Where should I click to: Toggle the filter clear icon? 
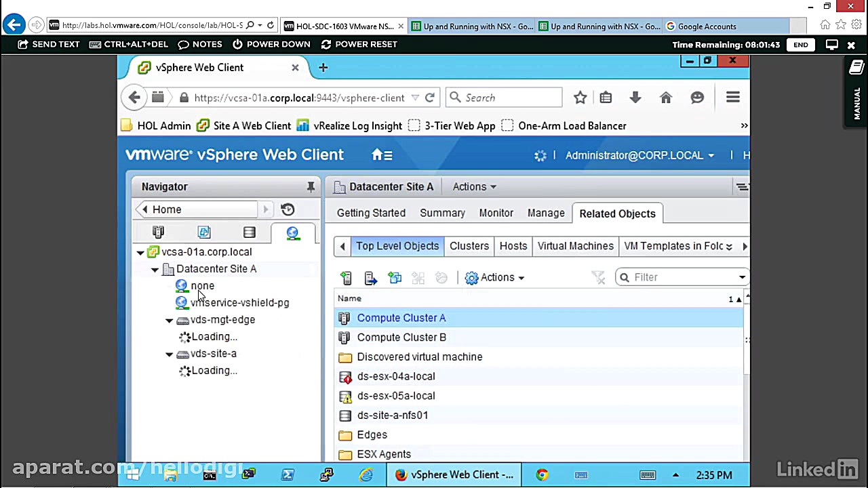pos(598,277)
